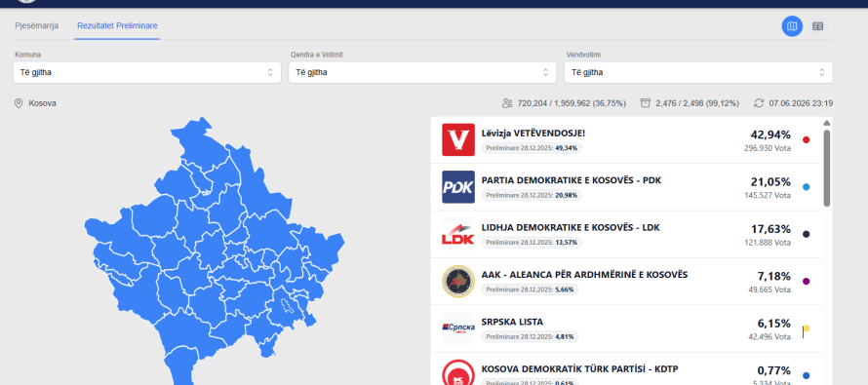Open the Pjesëmarrja tab

tap(36, 25)
